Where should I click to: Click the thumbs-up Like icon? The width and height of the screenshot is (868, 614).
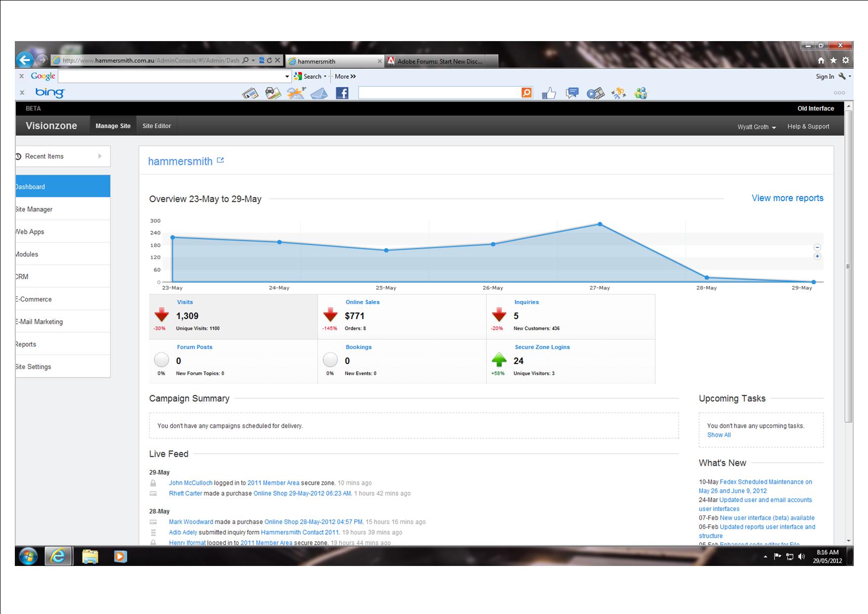[549, 93]
